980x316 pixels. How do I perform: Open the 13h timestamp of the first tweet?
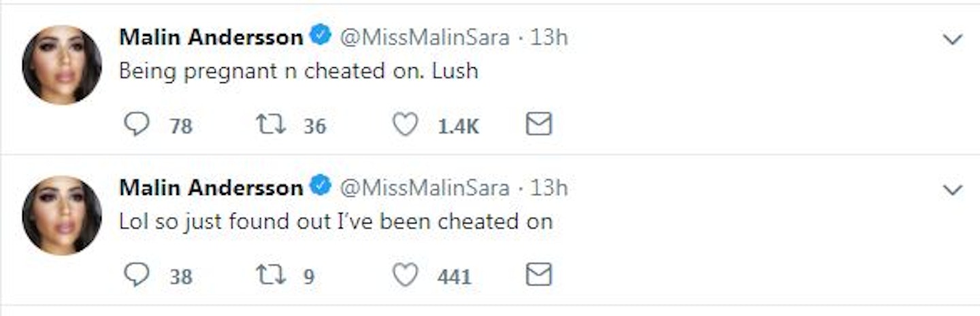[549, 37]
